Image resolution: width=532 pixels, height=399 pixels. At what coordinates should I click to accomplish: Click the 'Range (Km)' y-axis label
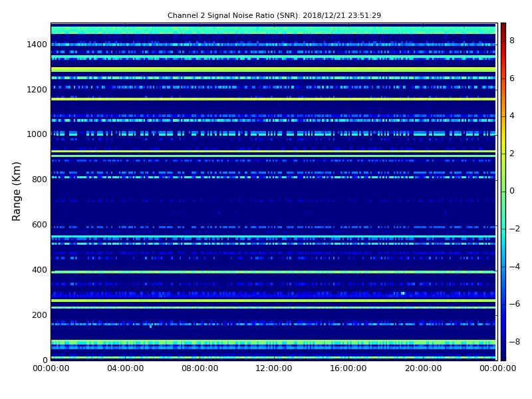click(x=16, y=192)
